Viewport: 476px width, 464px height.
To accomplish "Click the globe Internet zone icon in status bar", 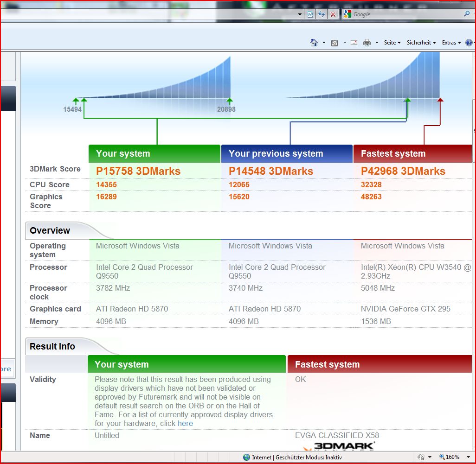I will tap(246, 458).
